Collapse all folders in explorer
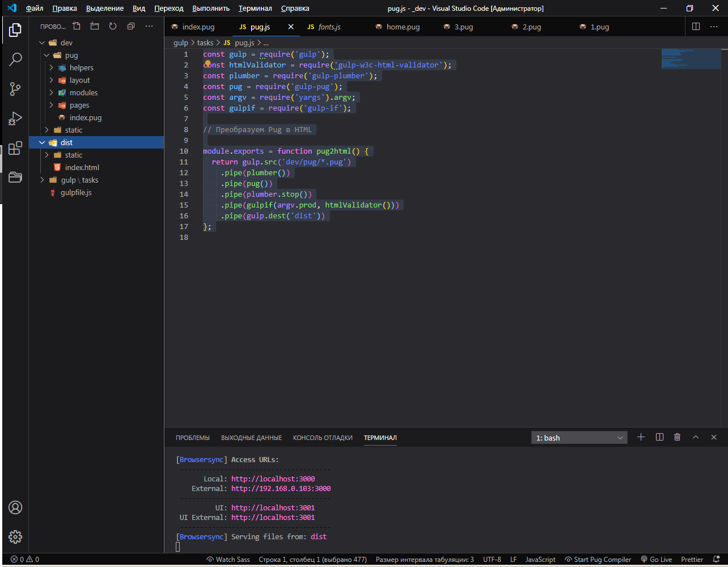Viewport: 728px width, 567px height. pyautogui.click(x=131, y=26)
